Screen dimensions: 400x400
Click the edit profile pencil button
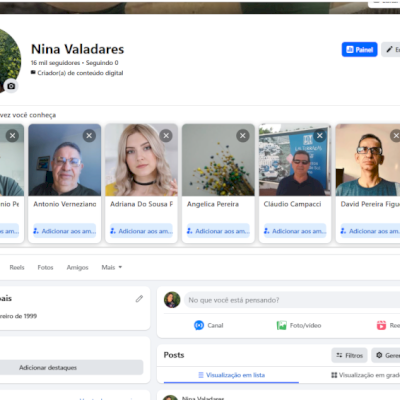click(x=391, y=50)
